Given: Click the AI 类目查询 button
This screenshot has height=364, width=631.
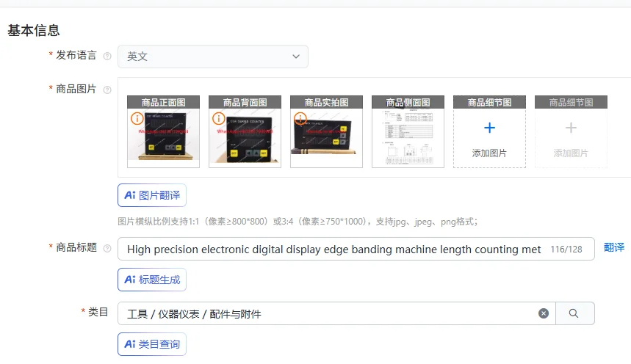Looking at the screenshot, I should click(x=152, y=344).
